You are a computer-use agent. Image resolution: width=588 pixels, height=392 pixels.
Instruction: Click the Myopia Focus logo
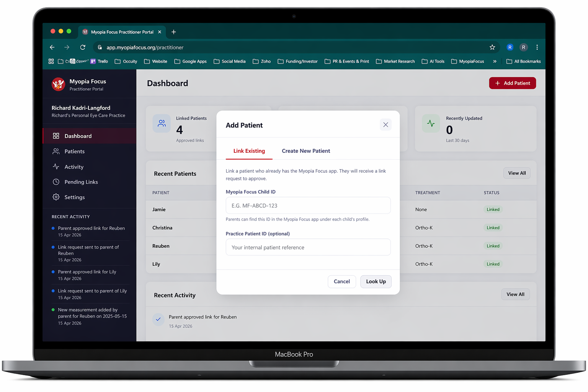tap(59, 84)
